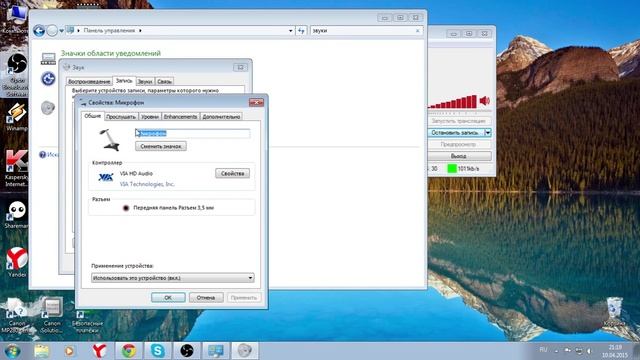Switch to Playback (Воспроизведение) tab in Sound window
640x360 pixels.
[89, 81]
